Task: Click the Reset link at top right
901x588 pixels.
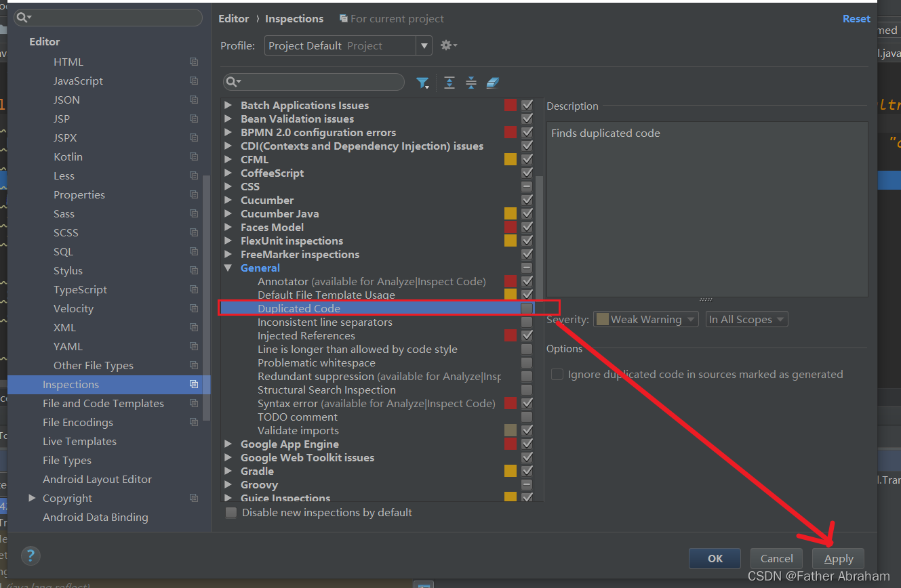Action: [856, 18]
